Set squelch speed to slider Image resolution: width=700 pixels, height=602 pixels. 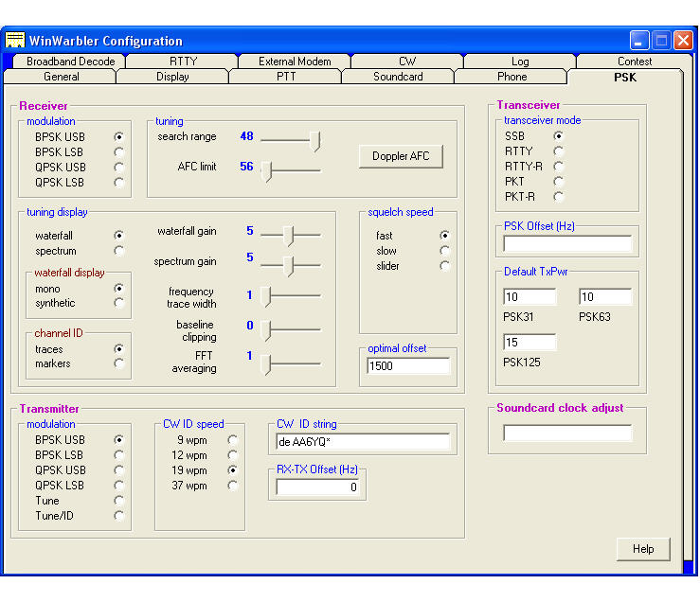(x=444, y=266)
